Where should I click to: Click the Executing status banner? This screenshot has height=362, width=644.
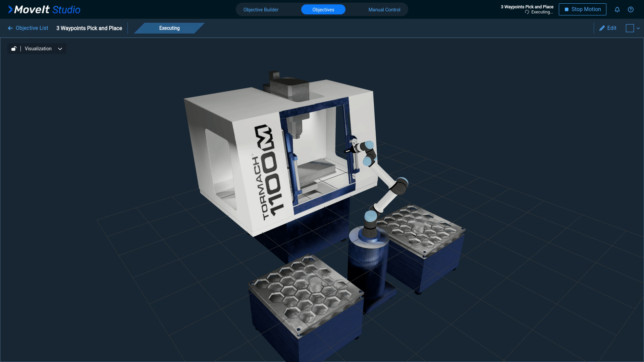[169, 28]
